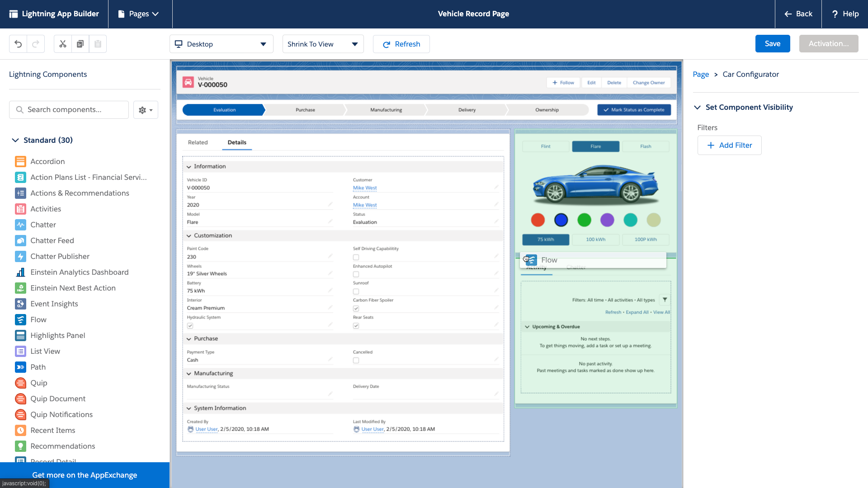Viewport: 868px width, 488px height.
Task: Click the Copy icon in toolbar
Action: 80,43
